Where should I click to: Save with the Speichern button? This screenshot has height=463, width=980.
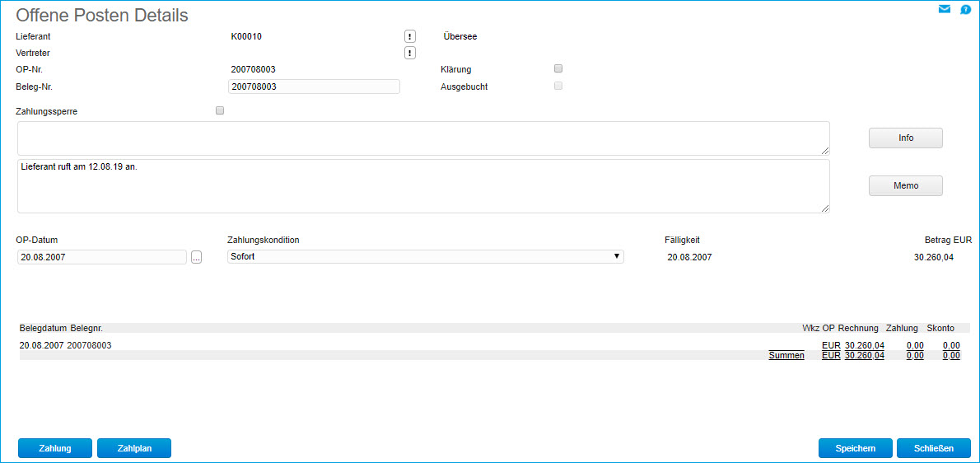point(855,448)
